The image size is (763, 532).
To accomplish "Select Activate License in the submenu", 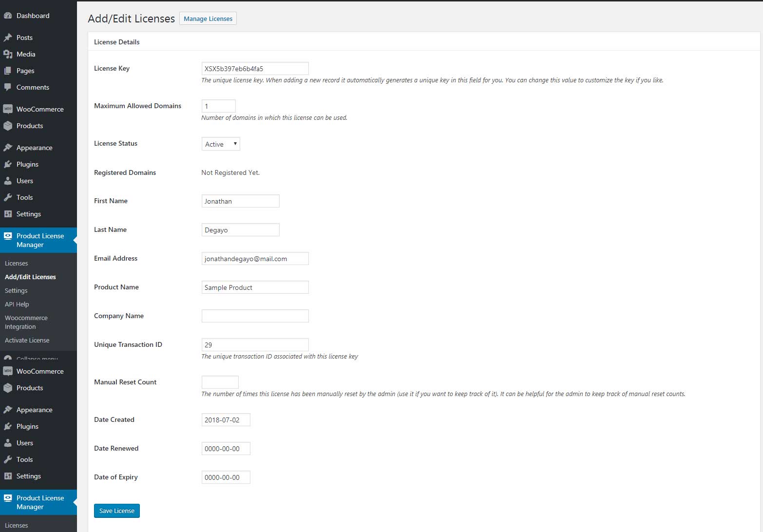I will [27, 340].
